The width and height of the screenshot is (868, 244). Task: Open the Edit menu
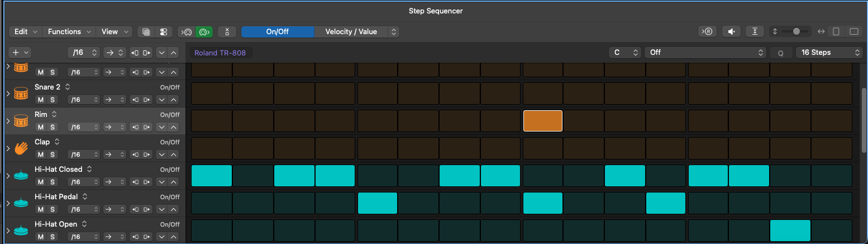26,32
